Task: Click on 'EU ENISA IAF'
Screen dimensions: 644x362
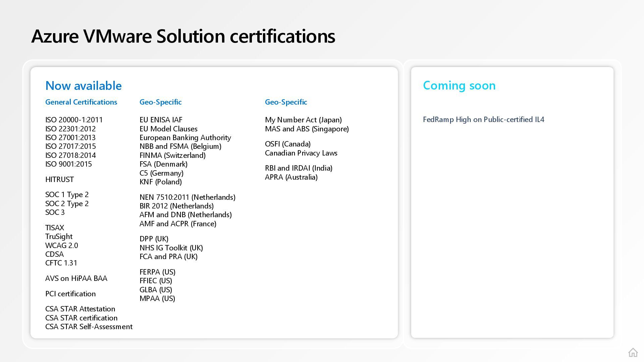Action: point(161,120)
